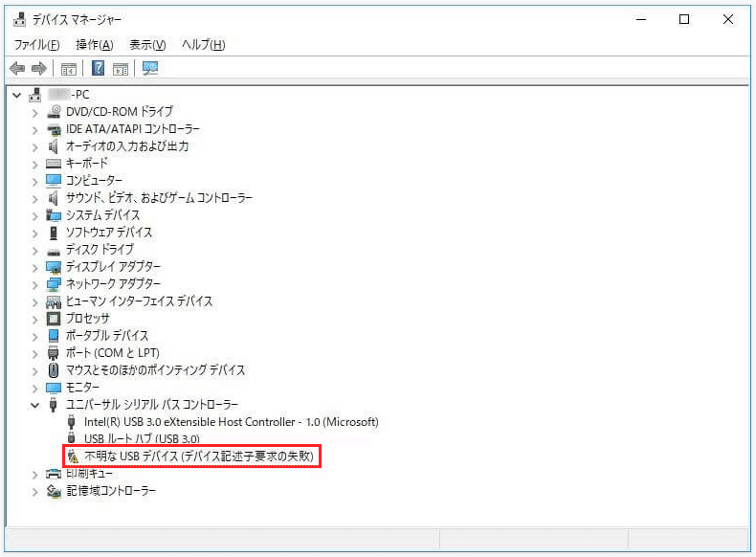
Task: Expand the プロセッサ node
Action: point(34,320)
